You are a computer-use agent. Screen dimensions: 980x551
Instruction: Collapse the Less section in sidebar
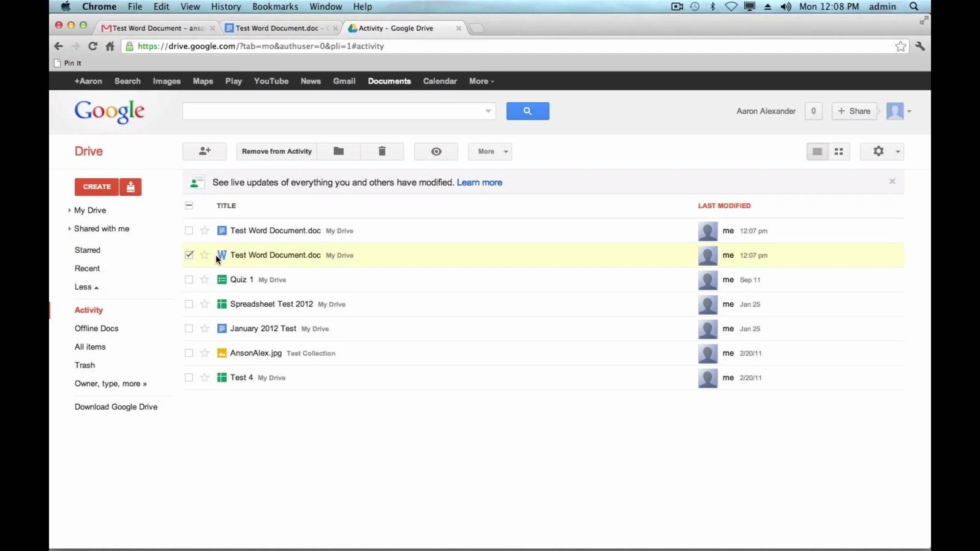point(86,287)
